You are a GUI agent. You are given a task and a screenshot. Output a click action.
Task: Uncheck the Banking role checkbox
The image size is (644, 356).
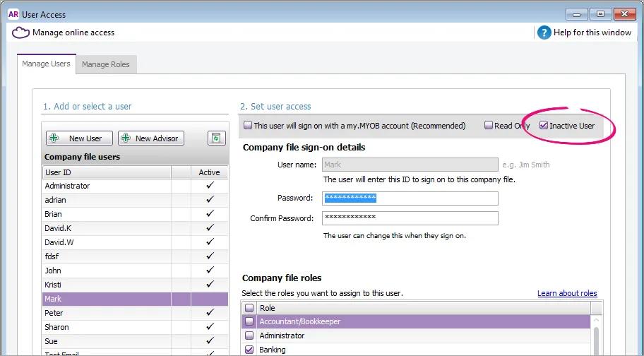point(249,350)
